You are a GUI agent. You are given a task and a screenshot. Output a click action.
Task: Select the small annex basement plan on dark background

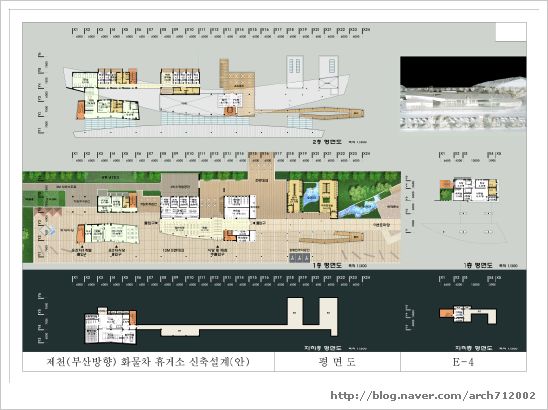coord(468,314)
